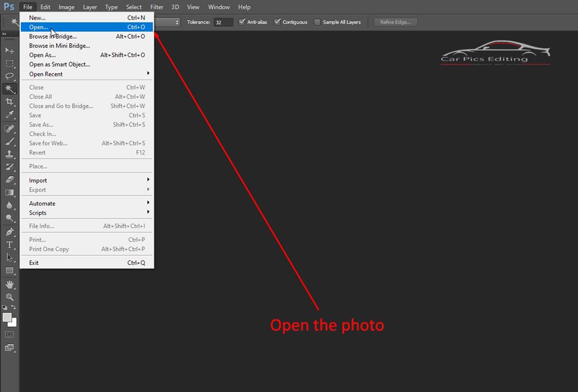Open the Help menu
Screen dimensions: 578x392
pos(244,7)
